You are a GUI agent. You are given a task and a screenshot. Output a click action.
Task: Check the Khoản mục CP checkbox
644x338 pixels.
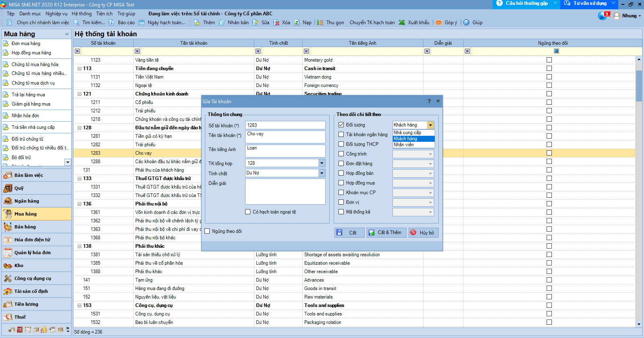(x=341, y=193)
